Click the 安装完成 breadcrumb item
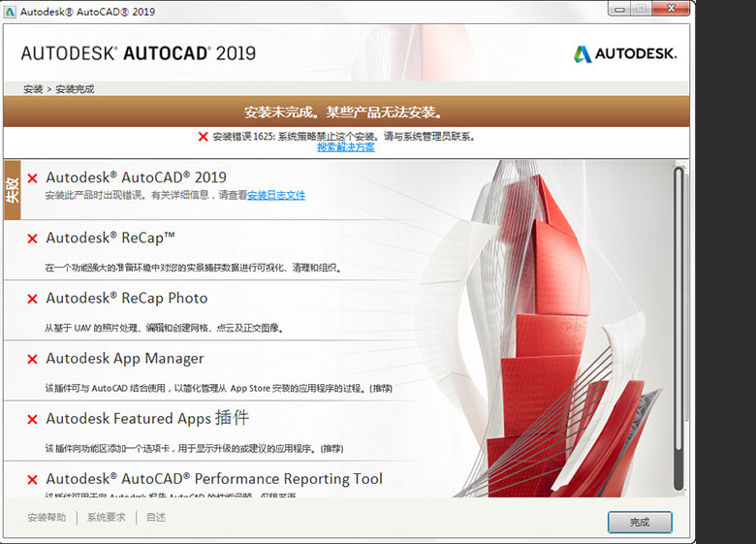 coord(75,89)
